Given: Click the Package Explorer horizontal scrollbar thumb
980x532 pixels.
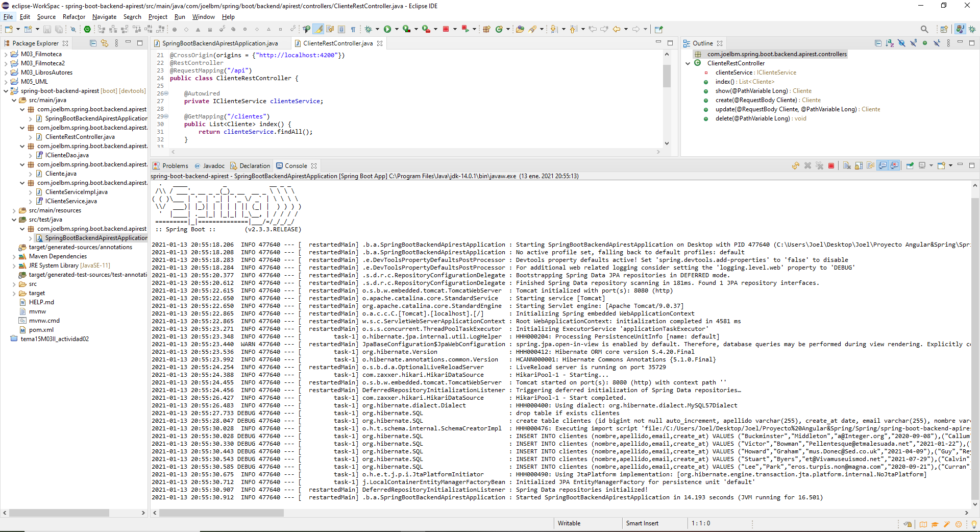Looking at the screenshot, I should pyautogui.click(x=59, y=513).
